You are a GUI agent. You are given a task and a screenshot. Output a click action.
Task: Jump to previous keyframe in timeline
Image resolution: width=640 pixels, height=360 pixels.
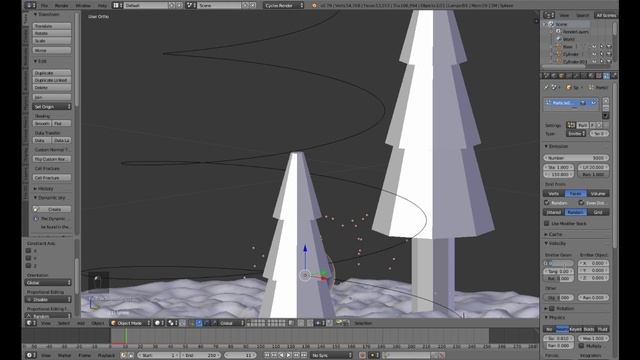point(274,355)
